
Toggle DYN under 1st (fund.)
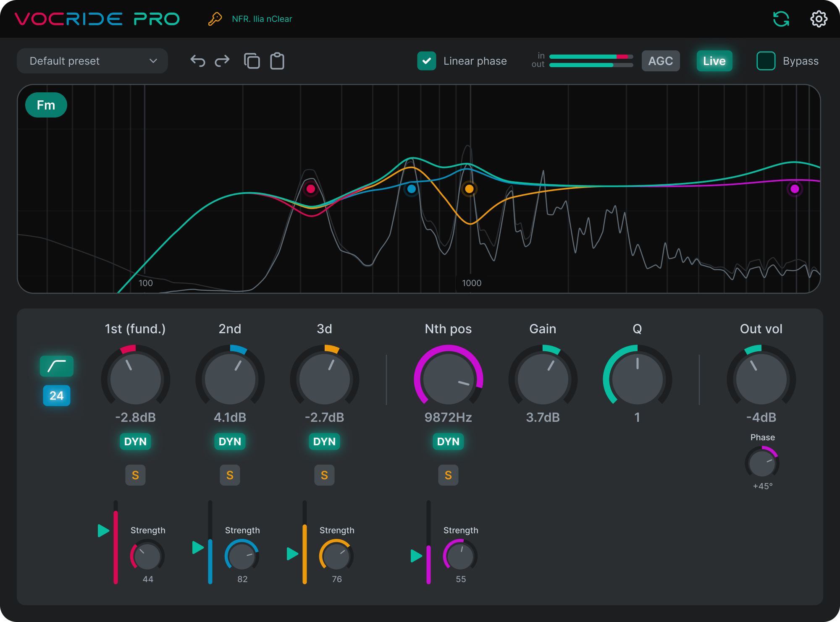pos(135,442)
